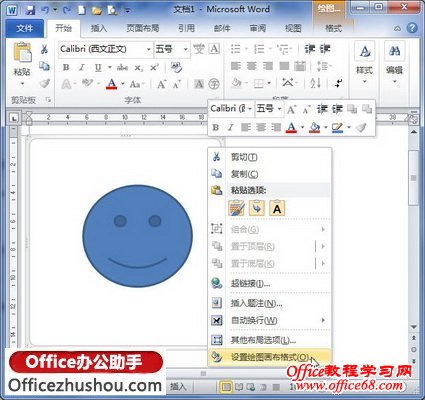Switch to the References ribbon tab
The width and height of the screenshot is (425, 400).
186,29
